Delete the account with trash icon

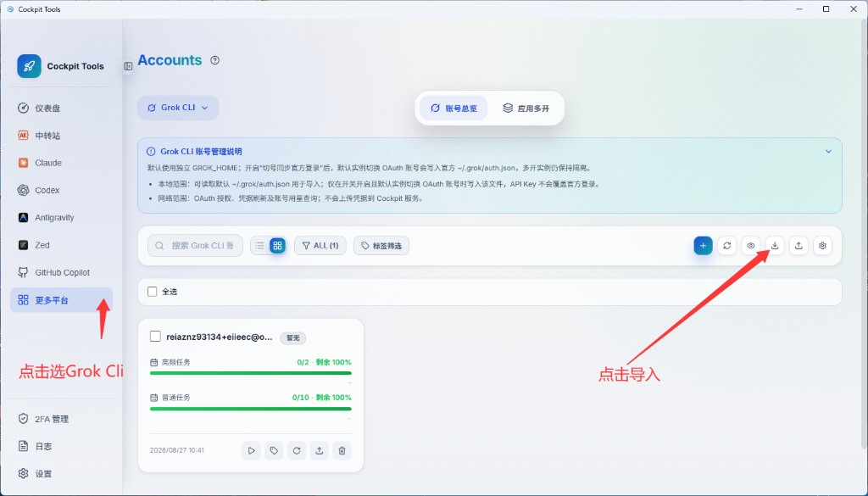click(x=342, y=450)
